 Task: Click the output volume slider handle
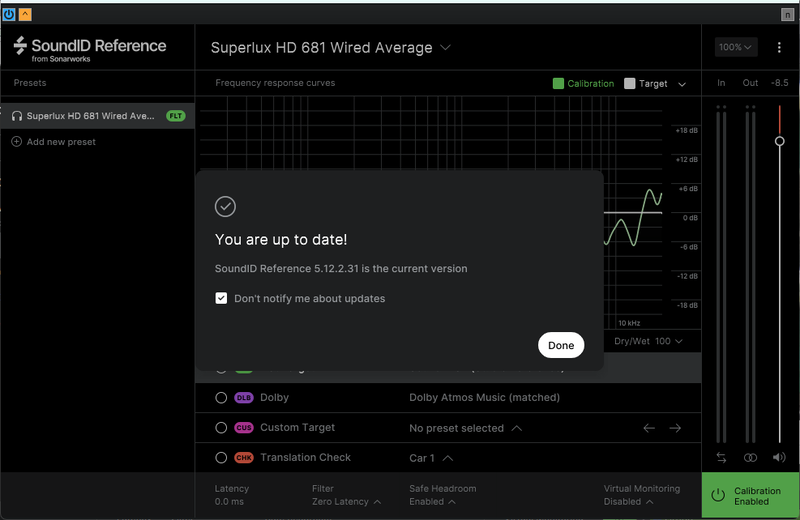coord(779,141)
